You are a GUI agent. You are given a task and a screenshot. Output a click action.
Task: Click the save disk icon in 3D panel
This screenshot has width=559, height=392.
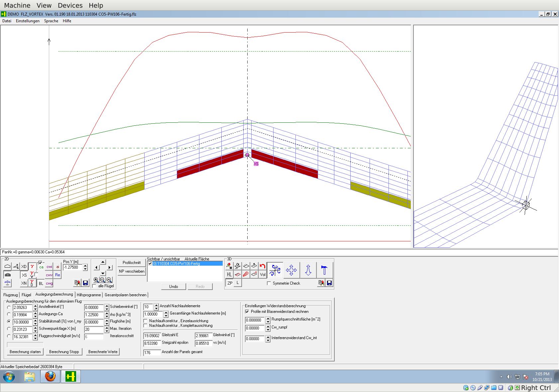[329, 283]
